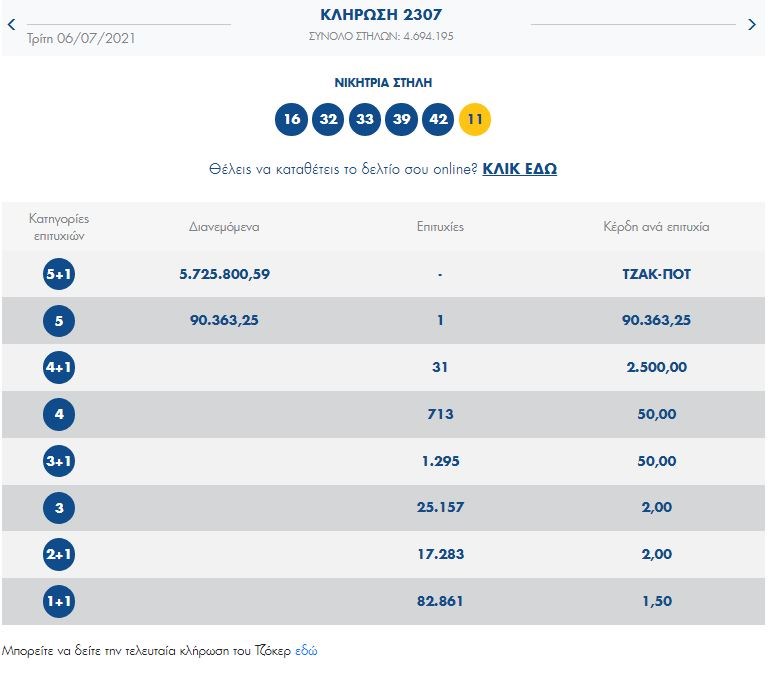Go to previous draw with left arrow
The image size is (781, 680).
pos(11,25)
